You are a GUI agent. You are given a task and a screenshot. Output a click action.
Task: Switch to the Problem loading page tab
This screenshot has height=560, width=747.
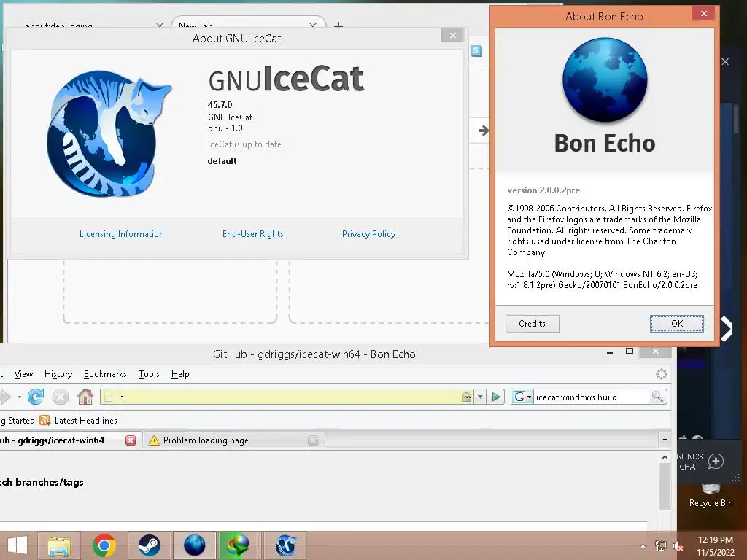coord(233,440)
